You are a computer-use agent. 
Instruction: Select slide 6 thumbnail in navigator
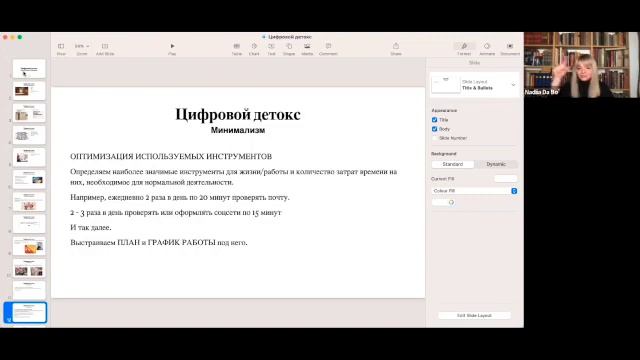(x=29, y=180)
